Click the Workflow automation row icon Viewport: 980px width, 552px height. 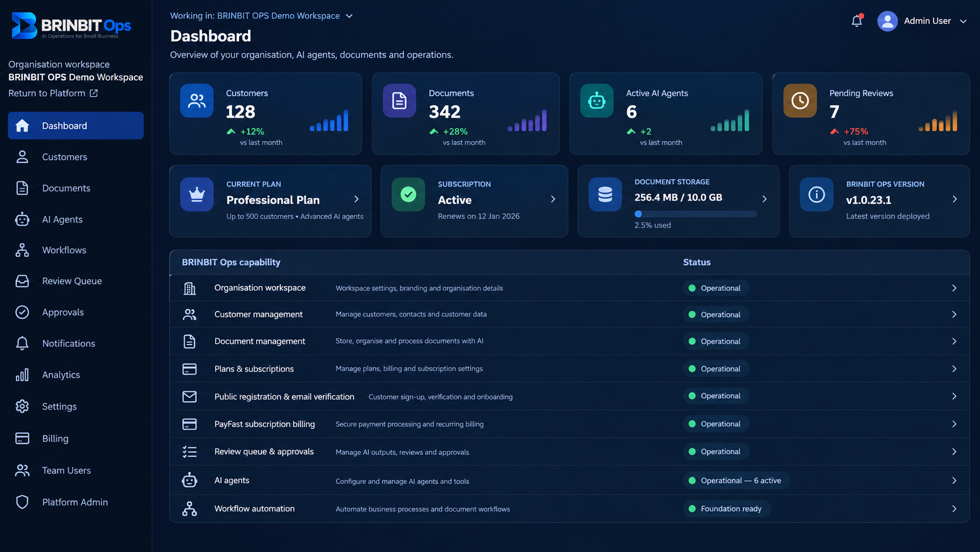[x=189, y=509]
